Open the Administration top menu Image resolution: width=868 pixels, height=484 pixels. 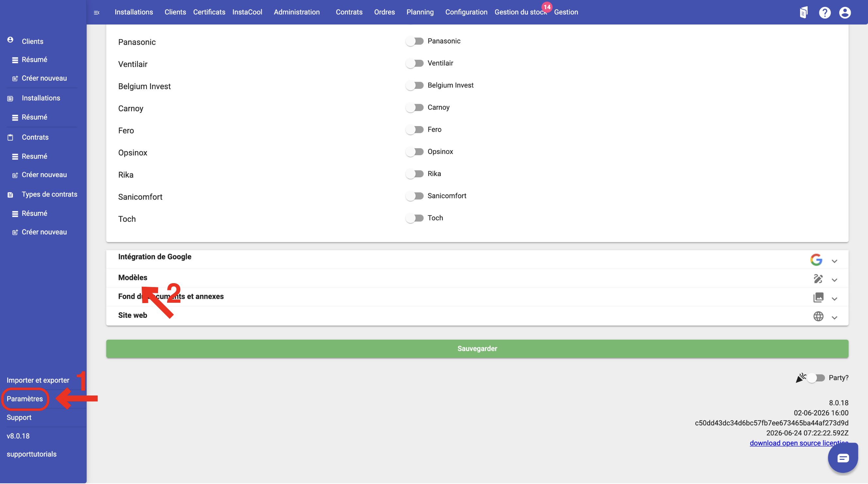pos(297,12)
